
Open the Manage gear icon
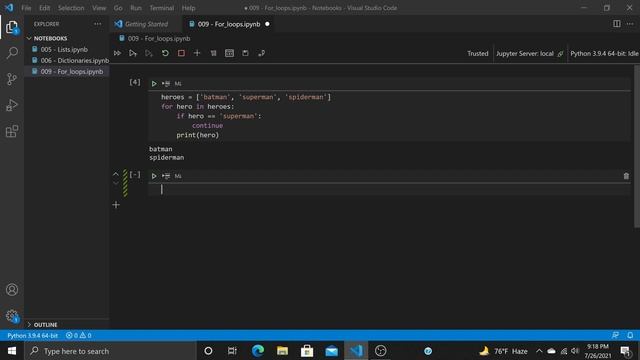(x=12, y=316)
